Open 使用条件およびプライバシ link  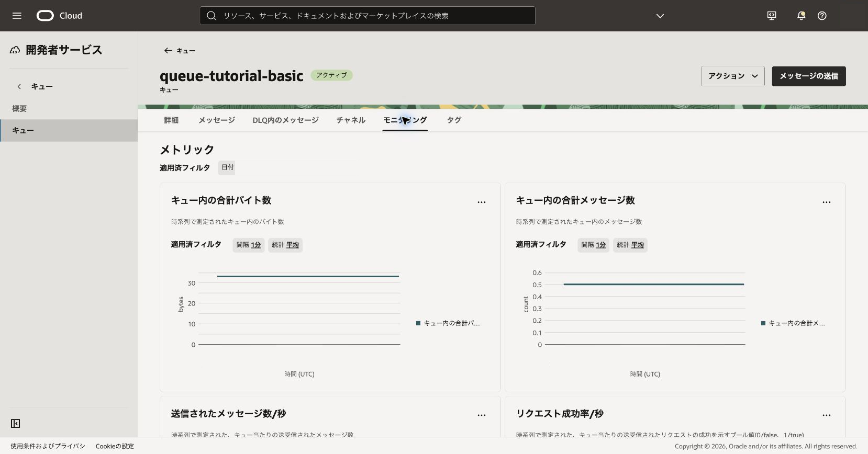pyautogui.click(x=48, y=446)
